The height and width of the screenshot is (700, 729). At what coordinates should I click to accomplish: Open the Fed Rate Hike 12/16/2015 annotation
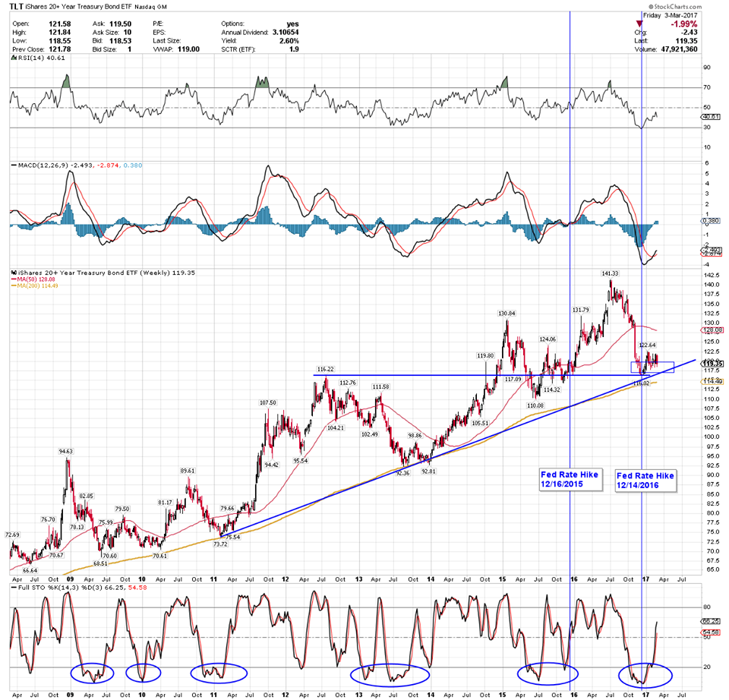(x=570, y=481)
